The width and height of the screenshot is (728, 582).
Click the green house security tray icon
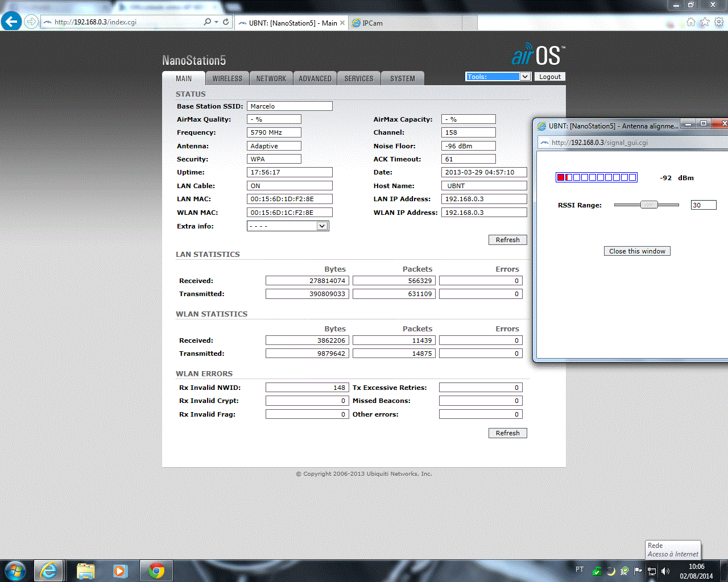tap(596, 571)
